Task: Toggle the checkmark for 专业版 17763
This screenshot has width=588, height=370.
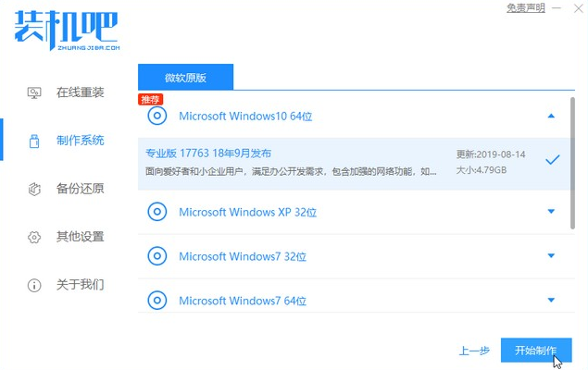Action: click(552, 160)
